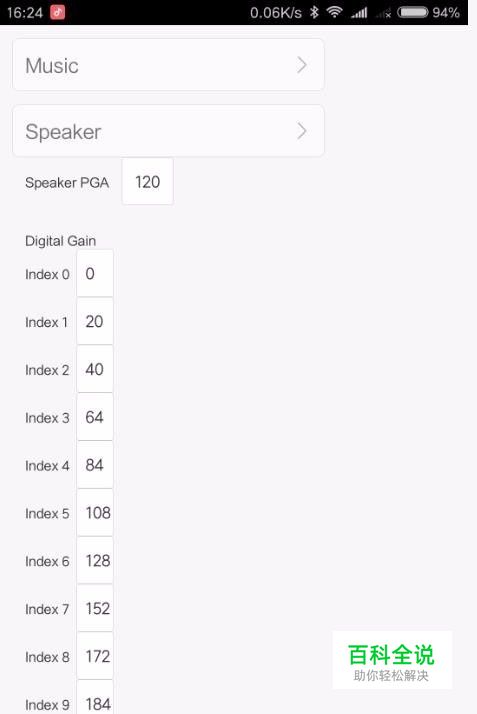Open the Speaker mode dropdown
The width and height of the screenshot is (477, 714).
[x=168, y=131]
